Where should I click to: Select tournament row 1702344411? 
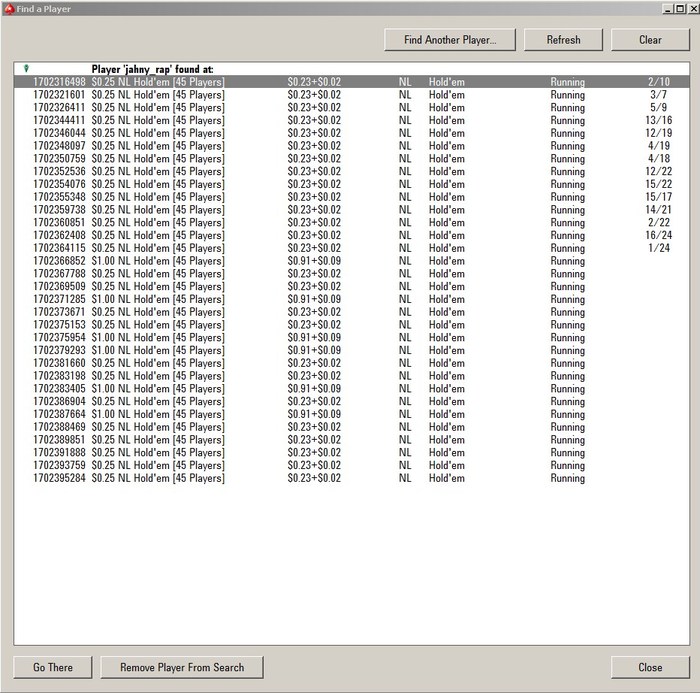[352, 120]
